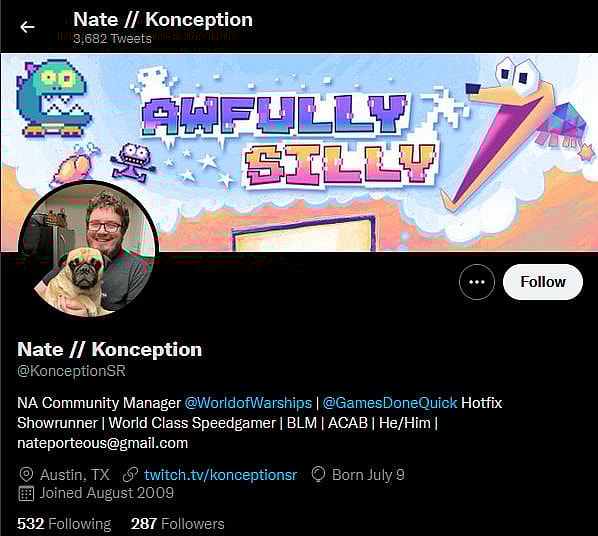
Task: View the 287 Followers list
Action: 178,524
